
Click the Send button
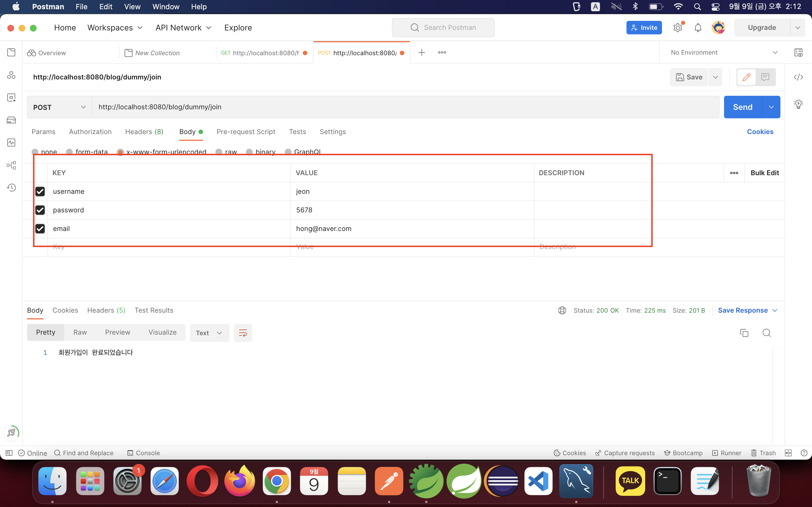742,107
